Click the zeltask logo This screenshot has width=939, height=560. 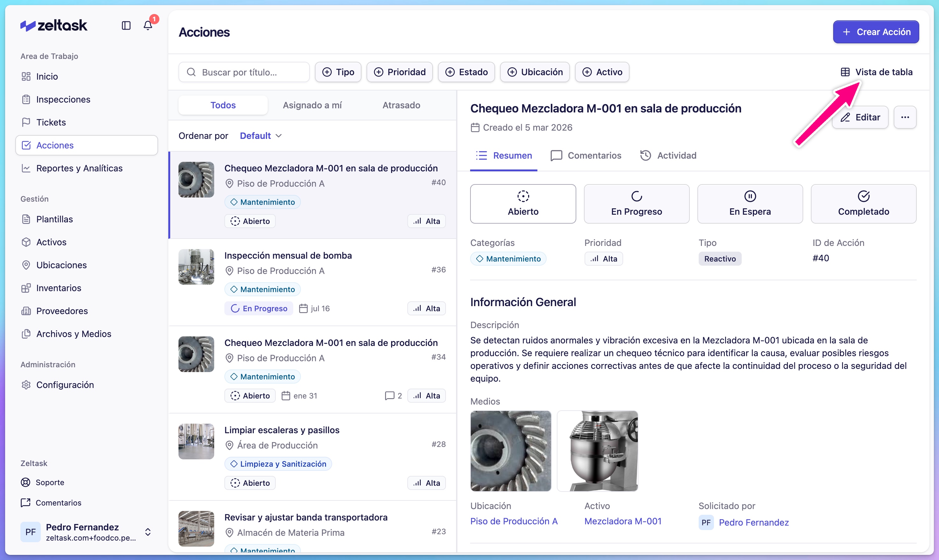click(x=54, y=25)
